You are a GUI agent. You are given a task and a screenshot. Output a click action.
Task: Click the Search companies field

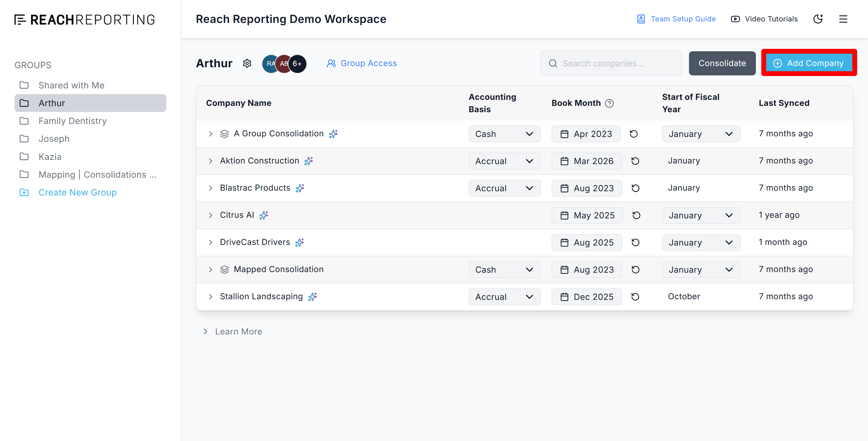(611, 63)
